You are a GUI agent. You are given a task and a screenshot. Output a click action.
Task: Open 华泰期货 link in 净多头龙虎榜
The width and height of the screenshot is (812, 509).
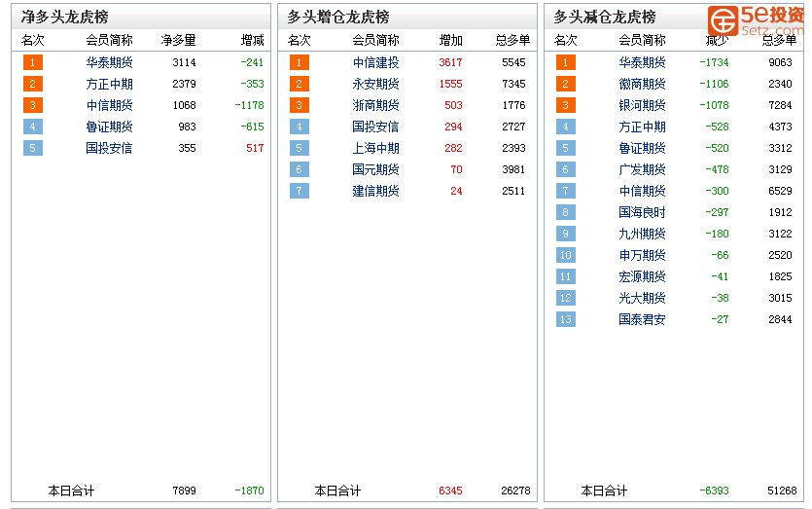tap(109, 62)
